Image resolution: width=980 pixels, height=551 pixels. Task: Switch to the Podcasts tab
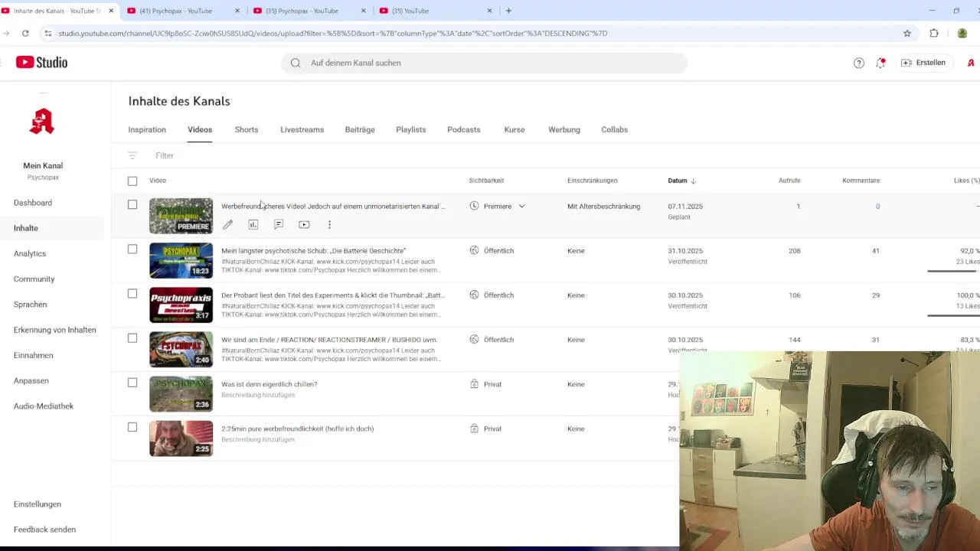[464, 129]
